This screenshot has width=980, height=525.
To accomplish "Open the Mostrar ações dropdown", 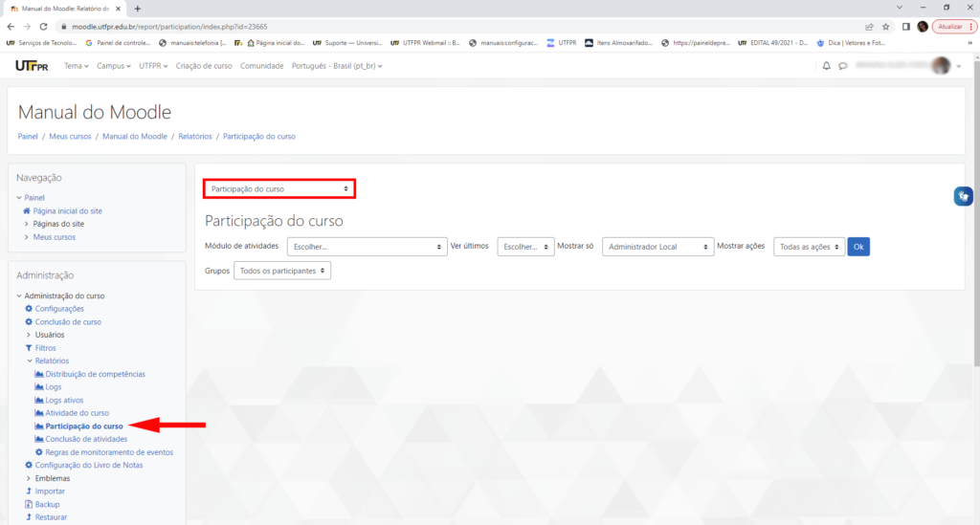I will point(809,247).
